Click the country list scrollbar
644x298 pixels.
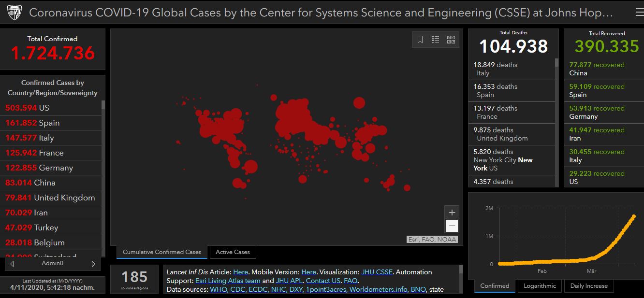(x=103, y=105)
